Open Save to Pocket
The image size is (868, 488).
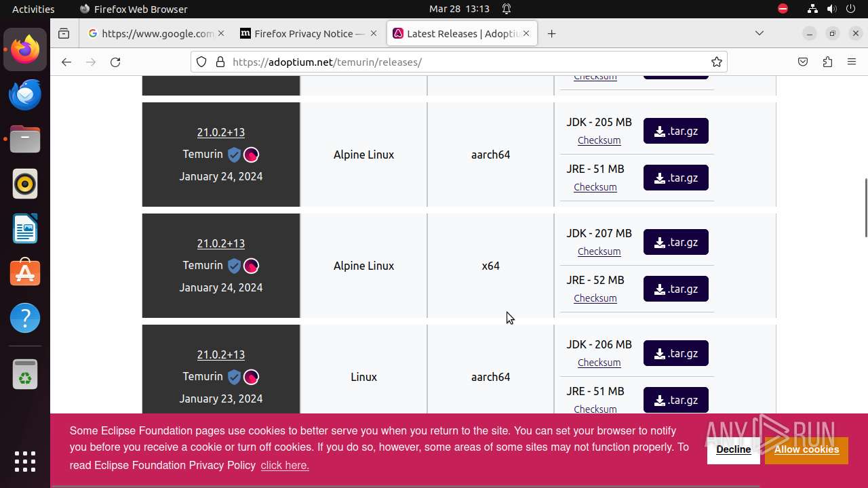[803, 62]
